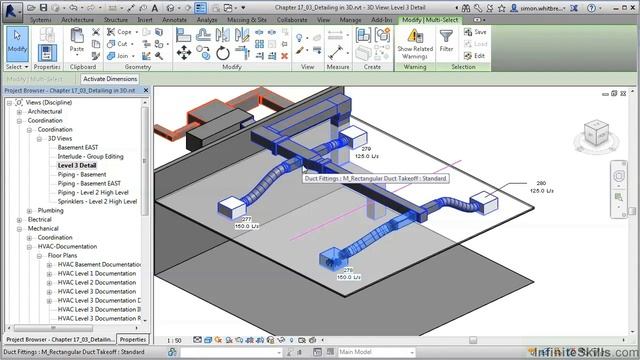Image resolution: width=640 pixels, height=360 pixels.
Task: Click the red Delete X icon
Action: click(x=284, y=56)
